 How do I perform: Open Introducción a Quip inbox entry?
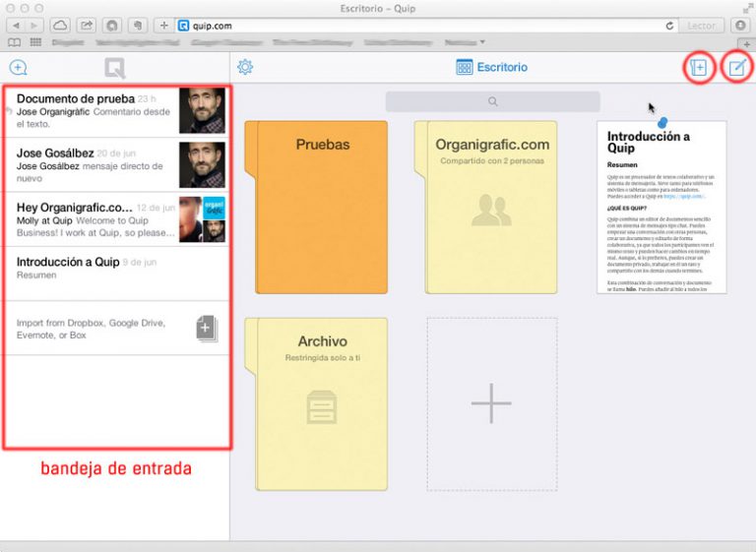click(x=116, y=274)
